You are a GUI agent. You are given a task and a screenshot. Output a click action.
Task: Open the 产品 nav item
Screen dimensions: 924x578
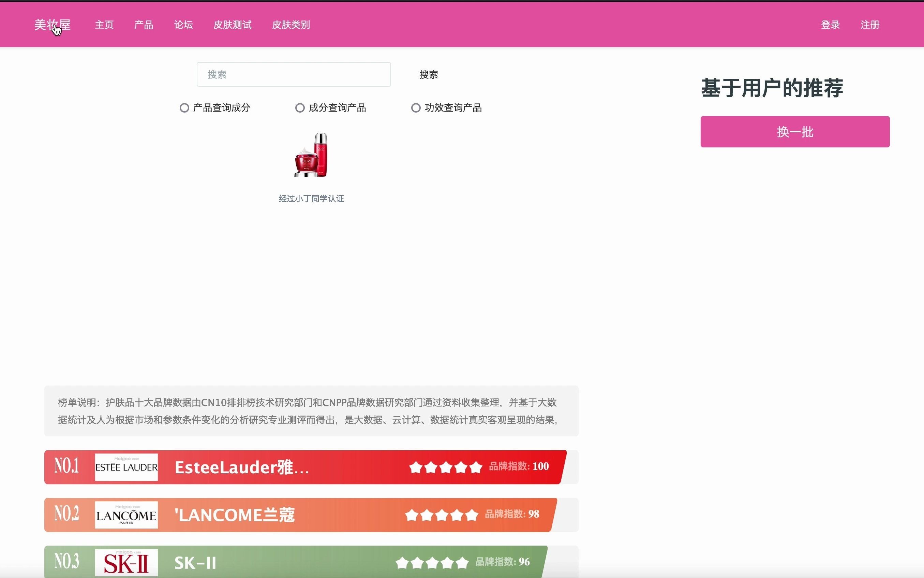coord(144,25)
